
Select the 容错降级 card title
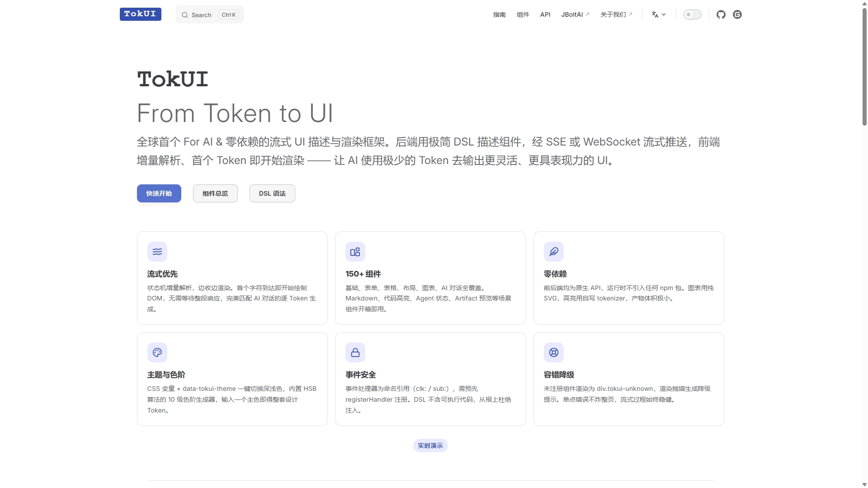coord(559,375)
